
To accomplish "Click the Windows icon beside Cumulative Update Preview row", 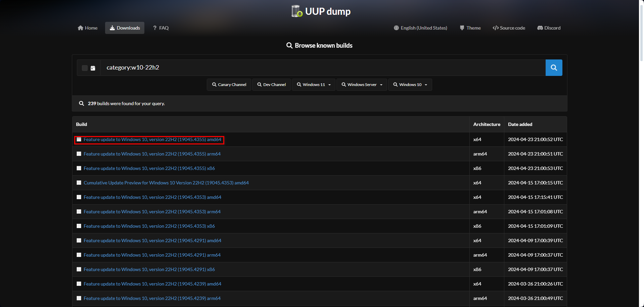I will pos(79,183).
